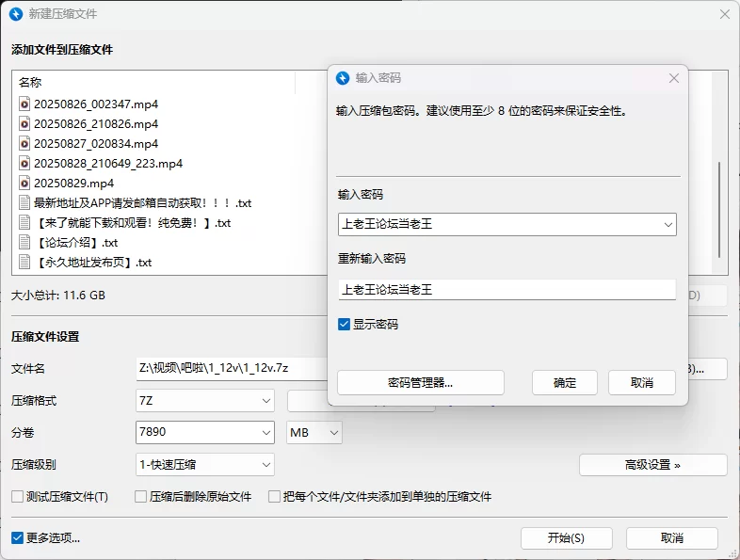Open 高级设置 options
This screenshot has height=560, width=740.
pyautogui.click(x=652, y=465)
